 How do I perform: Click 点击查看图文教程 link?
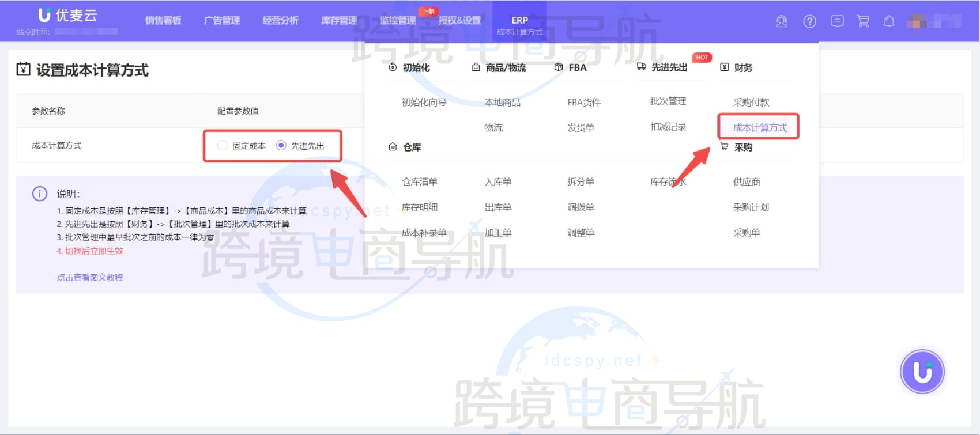point(90,278)
